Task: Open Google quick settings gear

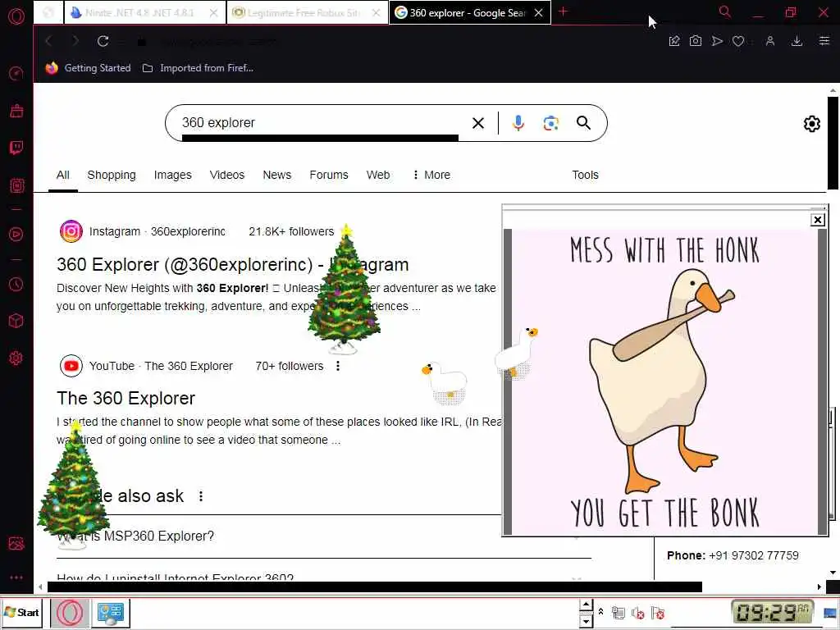Action: click(811, 124)
